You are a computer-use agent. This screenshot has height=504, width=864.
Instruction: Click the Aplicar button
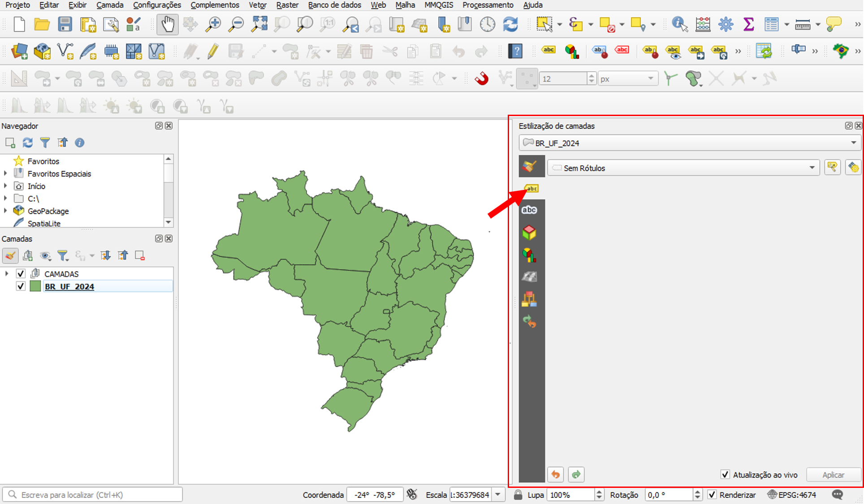click(833, 474)
